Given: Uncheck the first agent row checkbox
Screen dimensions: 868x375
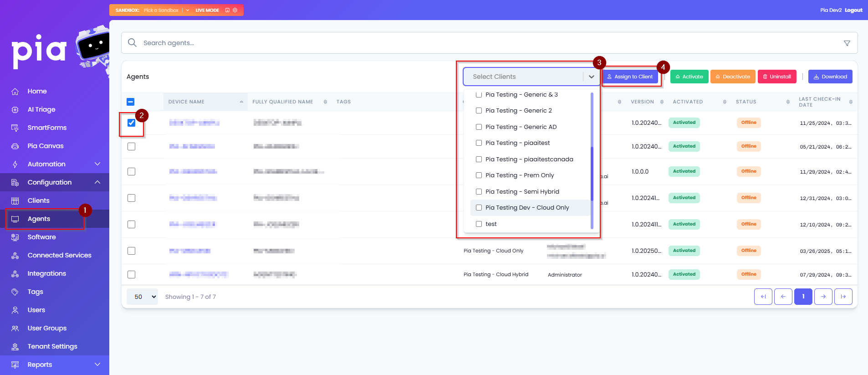Looking at the screenshot, I should [x=131, y=123].
